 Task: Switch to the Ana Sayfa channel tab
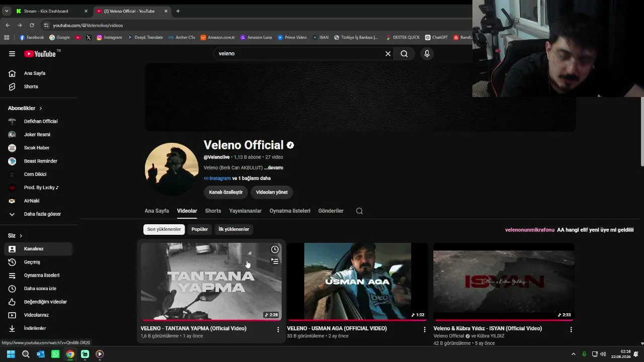(157, 211)
